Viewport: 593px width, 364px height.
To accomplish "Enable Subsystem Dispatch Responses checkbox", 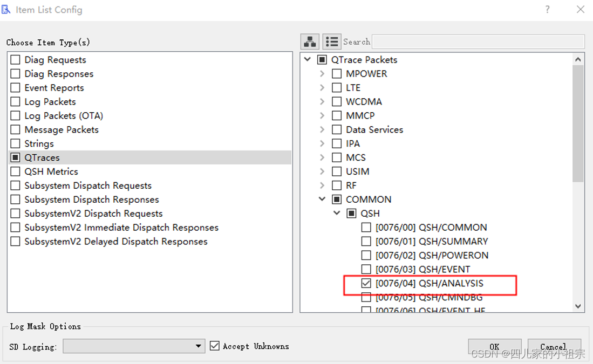I will pos(16,200).
